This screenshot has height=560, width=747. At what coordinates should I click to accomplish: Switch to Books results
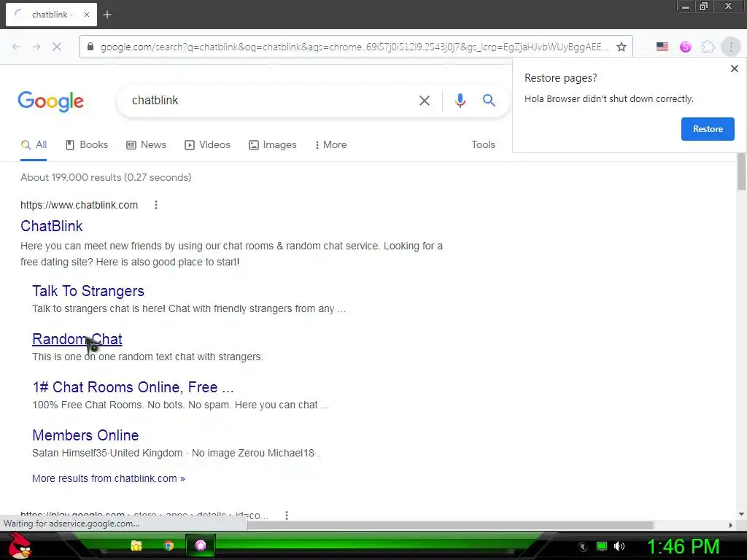[87, 145]
